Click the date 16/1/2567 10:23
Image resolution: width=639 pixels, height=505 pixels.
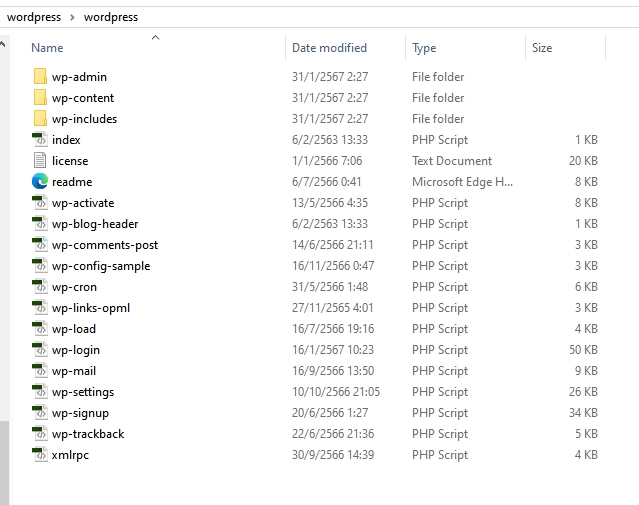[333, 350]
